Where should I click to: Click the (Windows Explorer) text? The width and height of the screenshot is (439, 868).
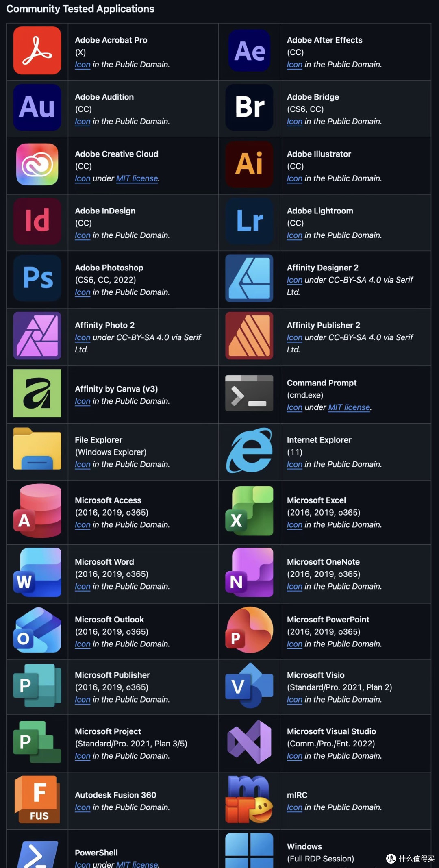pyautogui.click(x=111, y=452)
